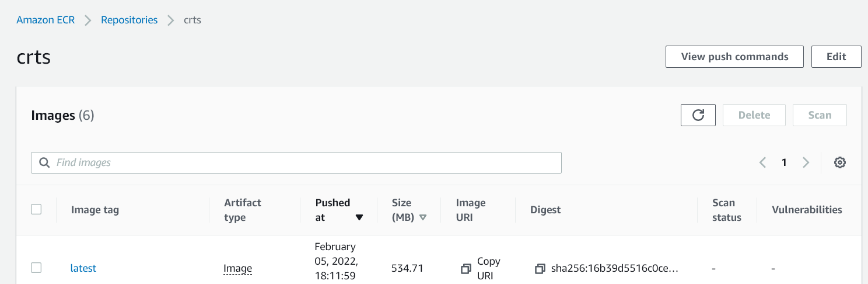Click the copy URI icon

466,269
